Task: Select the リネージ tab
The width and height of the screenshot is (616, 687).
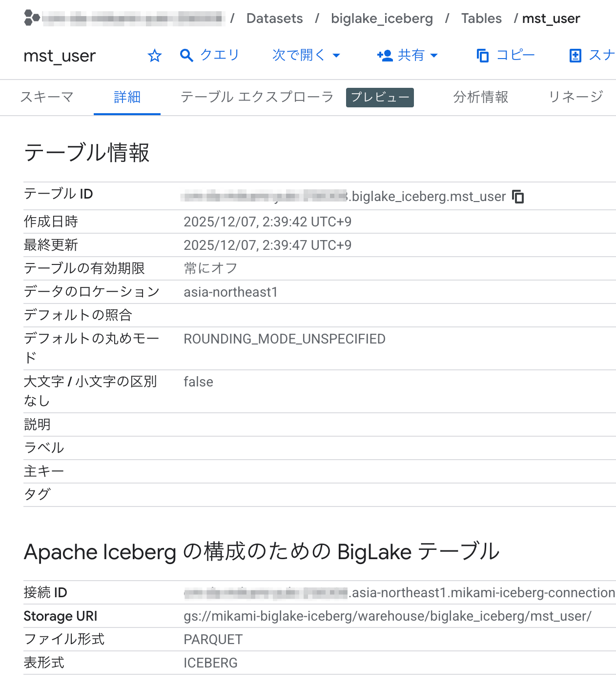Action: tap(575, 97)
